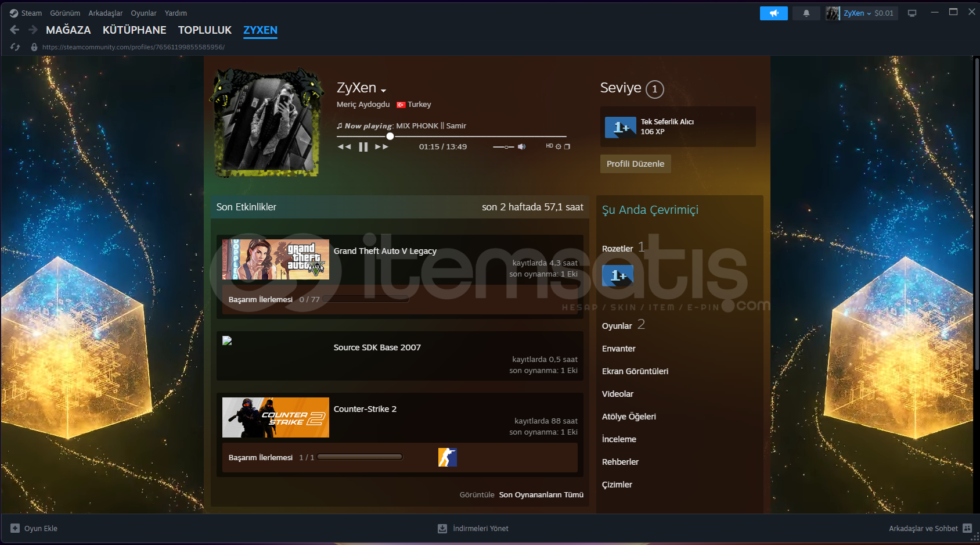Click the Grand Theft Auto V thumbnail

click(x=276, y=259)
